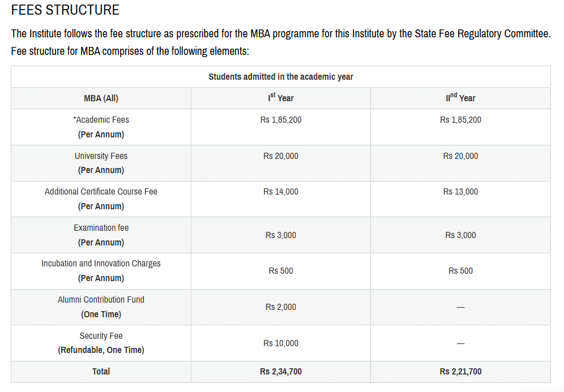Select the Rs 14,000 certificate fee cell

pos(280,192)
